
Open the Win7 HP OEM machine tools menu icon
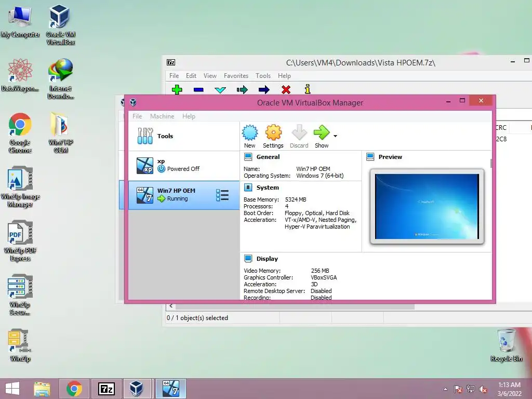click(222, 195)
